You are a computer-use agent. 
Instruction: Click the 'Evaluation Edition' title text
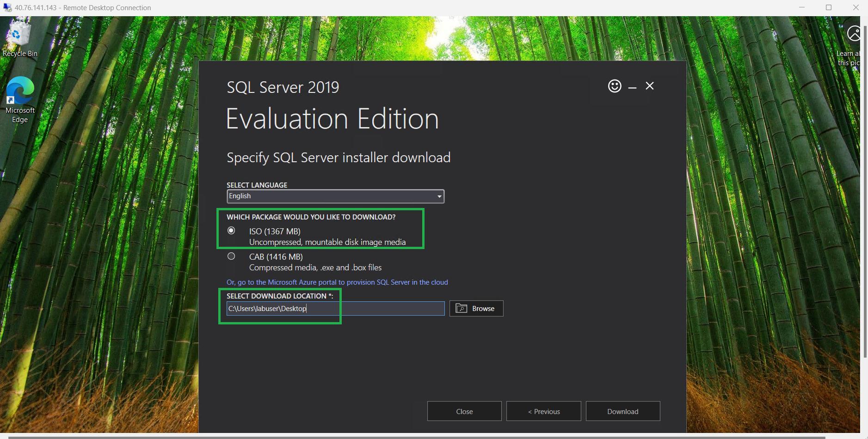click(x=332, y=119)
